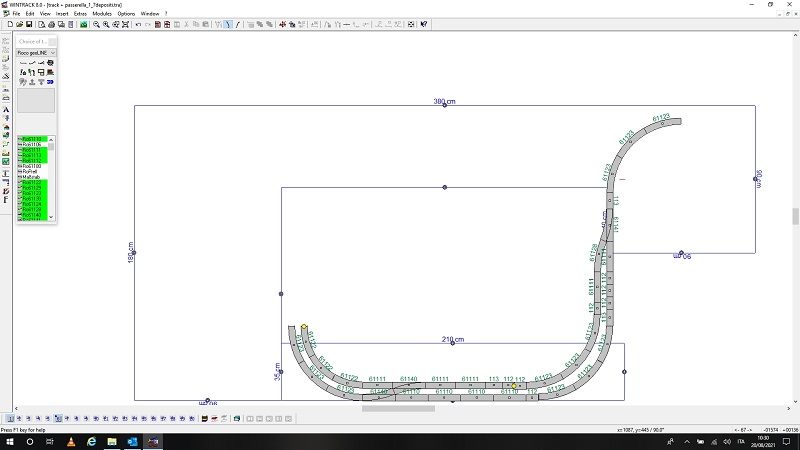
Task: Toggle the highlighted layer button in bottom toolbar
Action: [58, 418]
